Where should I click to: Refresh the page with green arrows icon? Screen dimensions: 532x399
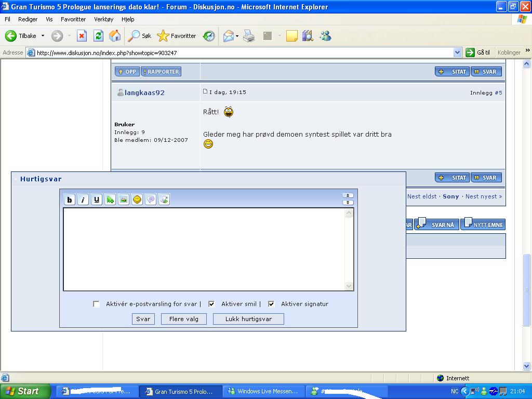pos(98,36)
